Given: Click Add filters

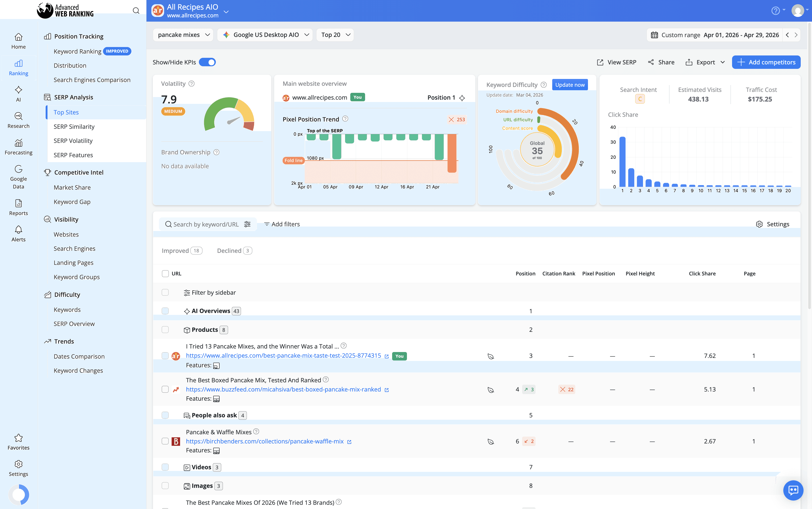Looking at the screenshot, I should coord(282,224).
